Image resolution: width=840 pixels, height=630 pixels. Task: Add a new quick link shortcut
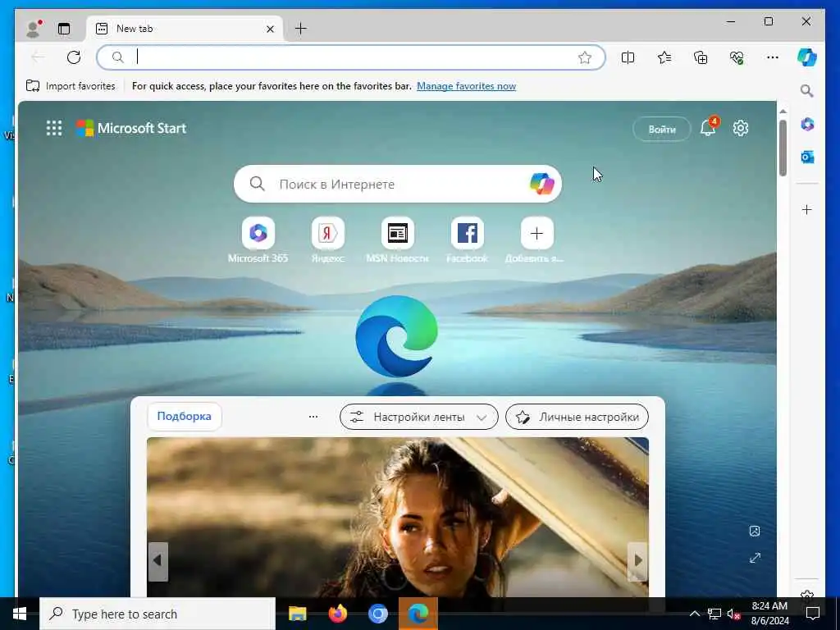pos(536,240)
